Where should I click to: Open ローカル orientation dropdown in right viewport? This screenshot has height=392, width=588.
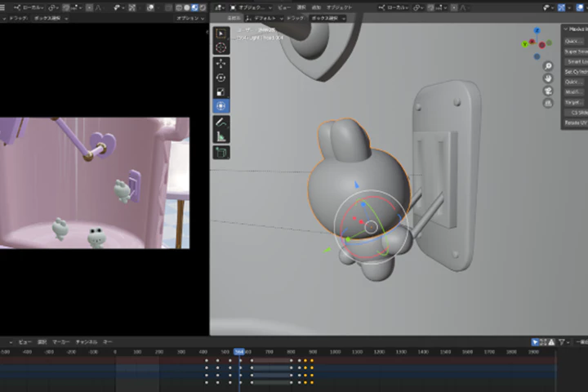click(394, 7)
